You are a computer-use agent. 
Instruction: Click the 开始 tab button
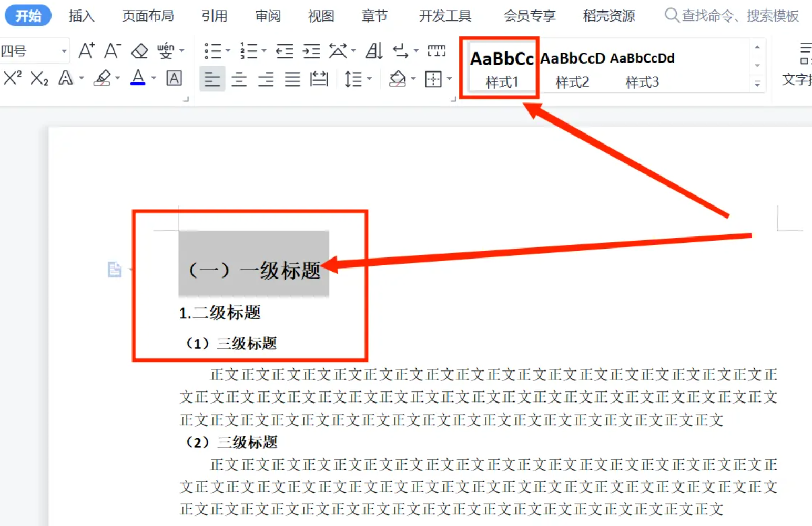(28, 16)
